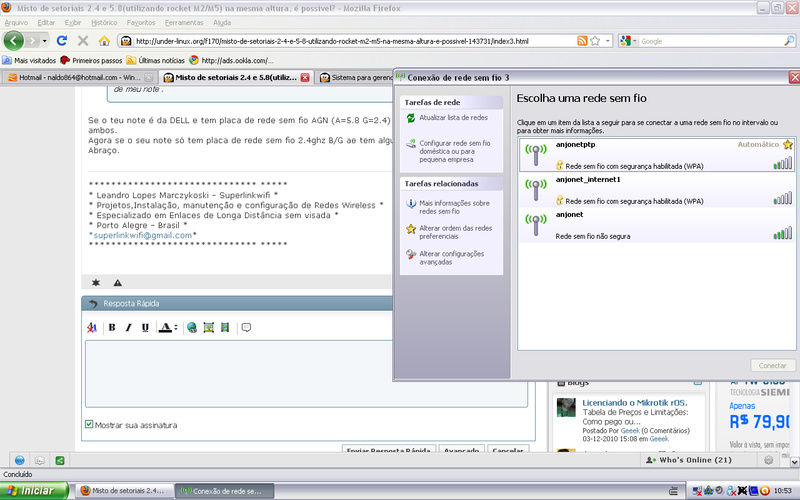Open the Ferramentas menu
The image size is (800, 500).
click(x=184, y=22)
